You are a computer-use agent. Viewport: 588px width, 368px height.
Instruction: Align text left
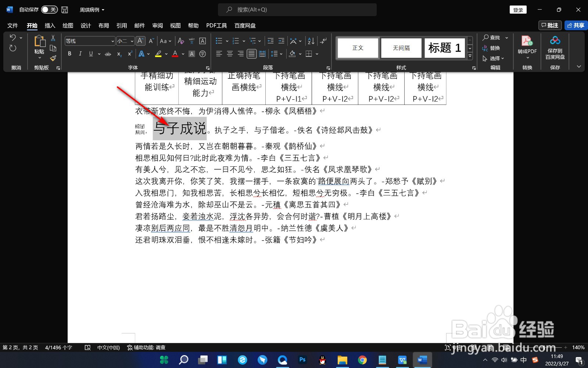coord(219,54)
